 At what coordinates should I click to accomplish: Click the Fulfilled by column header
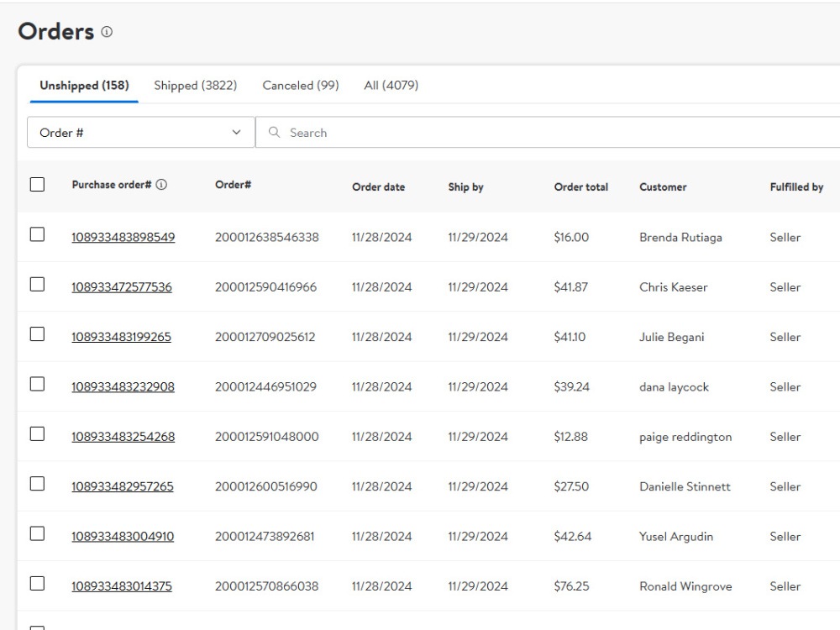click(x=796, y=187)
